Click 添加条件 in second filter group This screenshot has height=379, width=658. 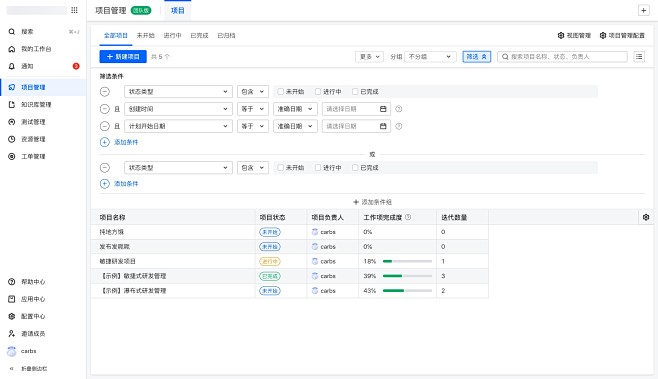tap(119, 183)
